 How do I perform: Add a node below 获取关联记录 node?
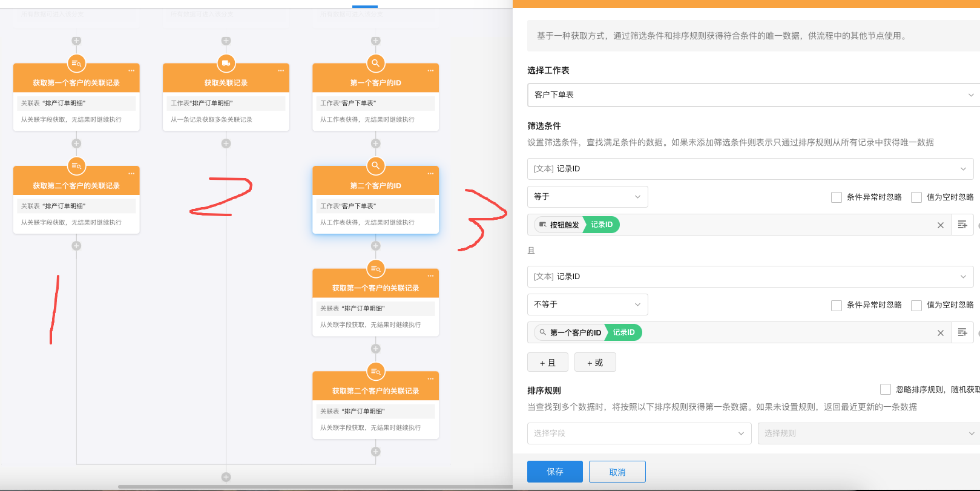coord(226,143)
